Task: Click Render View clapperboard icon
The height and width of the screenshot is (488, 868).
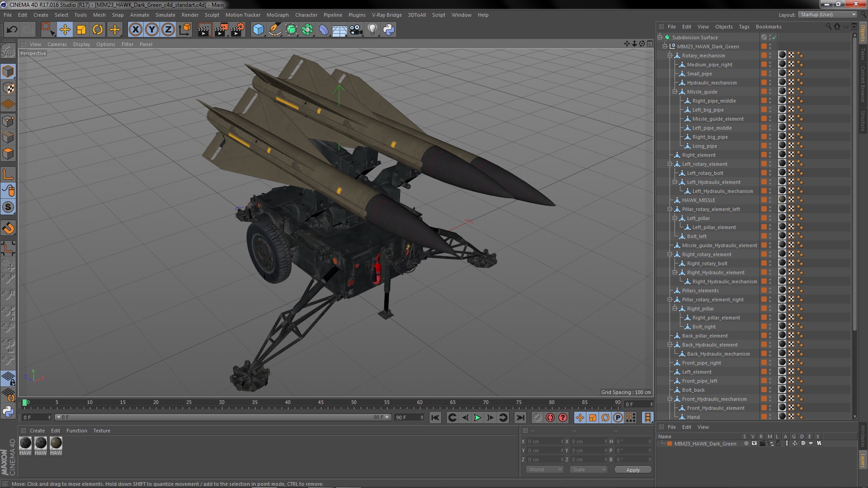Action: (204, 30)
